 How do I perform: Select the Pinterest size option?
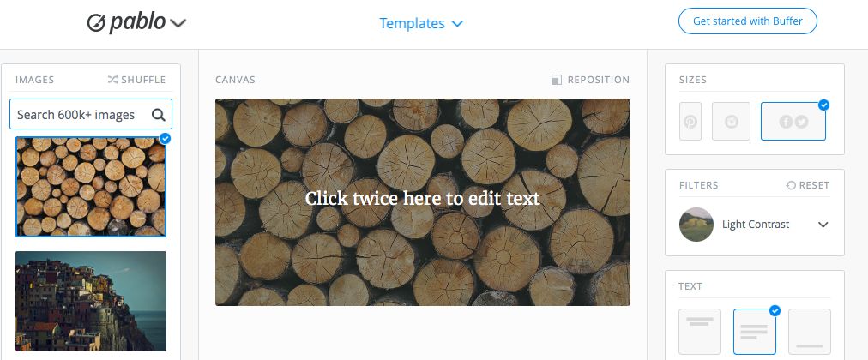click(690, 121)
